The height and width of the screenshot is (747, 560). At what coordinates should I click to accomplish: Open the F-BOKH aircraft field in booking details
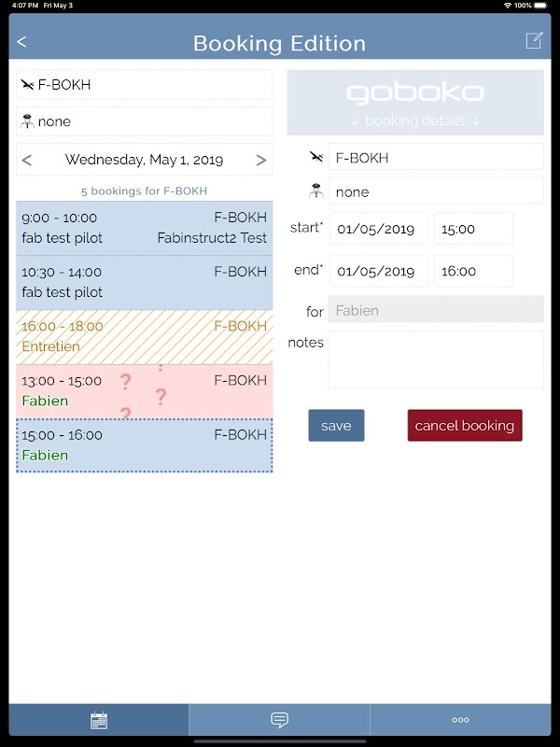click(436, 157)
